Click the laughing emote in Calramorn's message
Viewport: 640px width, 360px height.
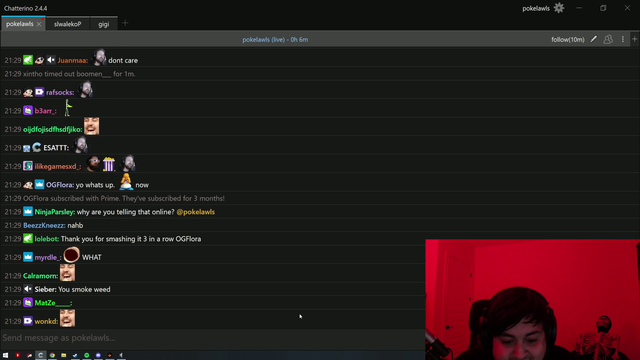tap(67, 273)
